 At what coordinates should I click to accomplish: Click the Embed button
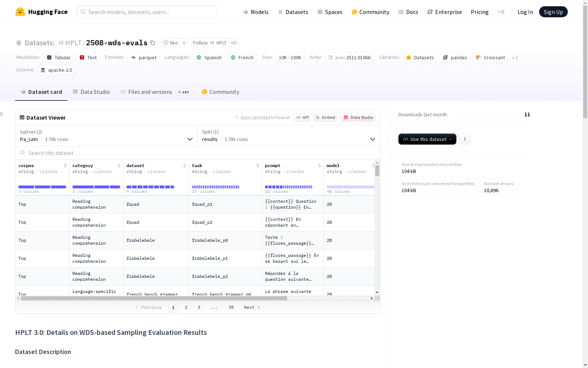(x=325, y=117)
